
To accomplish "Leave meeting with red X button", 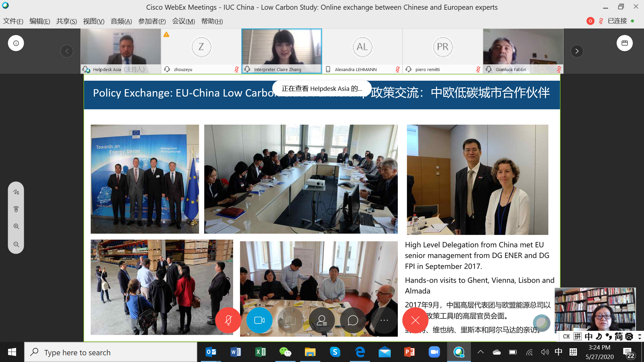I will tap(415, 320).
